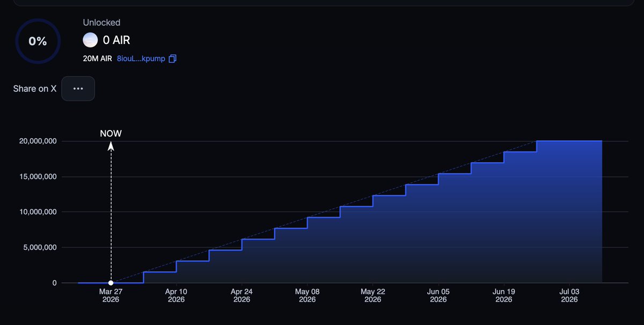
Task: Select the Jun 19 2026 axis label
Action: tap(503, 295)
